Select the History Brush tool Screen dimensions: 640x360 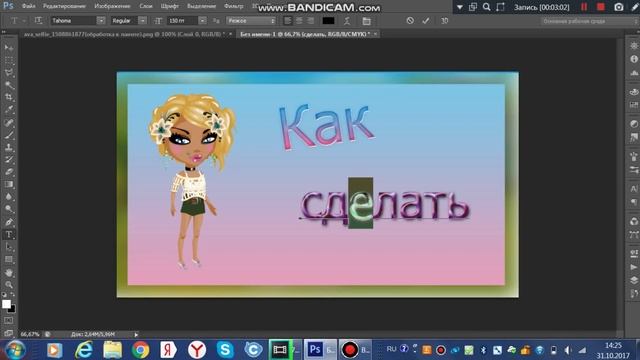click(9, 160)
